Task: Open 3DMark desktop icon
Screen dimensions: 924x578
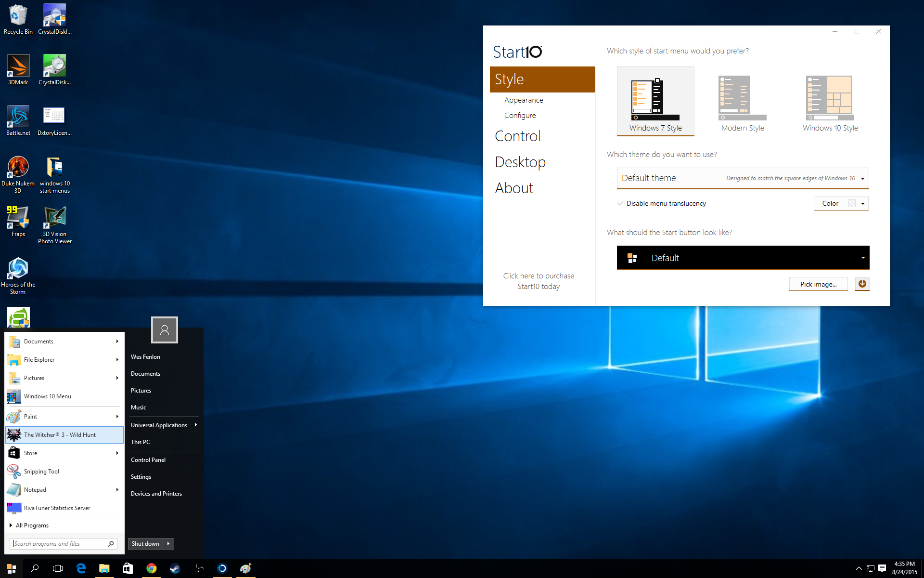Action: pos(17,66)
